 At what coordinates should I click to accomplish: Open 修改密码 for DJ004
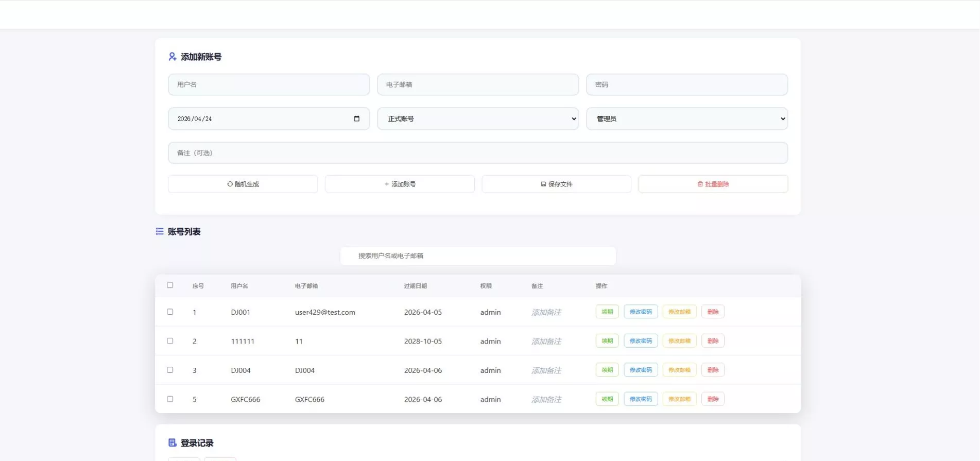click(641, 370)
